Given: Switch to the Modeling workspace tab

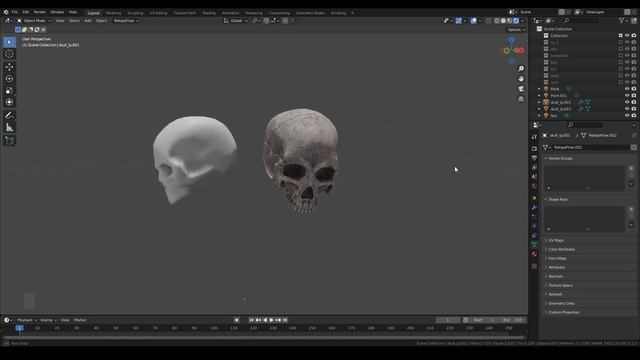Looking at the screenshot, I should tap(113, 13).
